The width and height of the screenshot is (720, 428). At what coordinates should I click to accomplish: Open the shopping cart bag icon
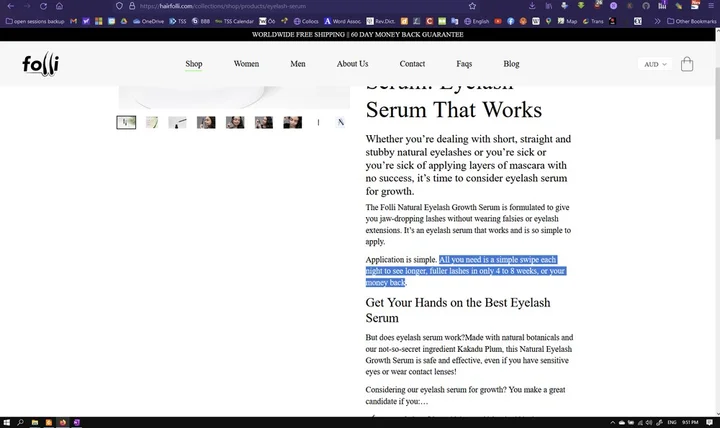pyautogui.click(x=687, y=64)
